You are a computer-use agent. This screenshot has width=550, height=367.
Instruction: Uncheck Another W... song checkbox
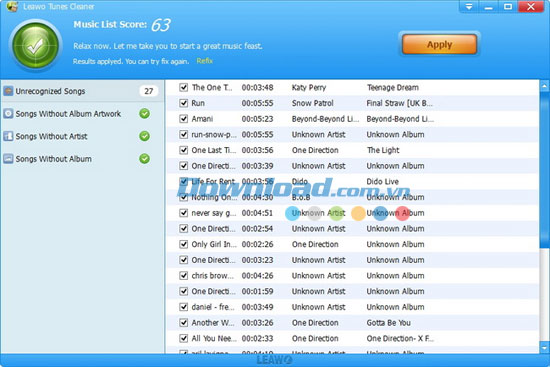pyautogui.click(x=183, y=322)
